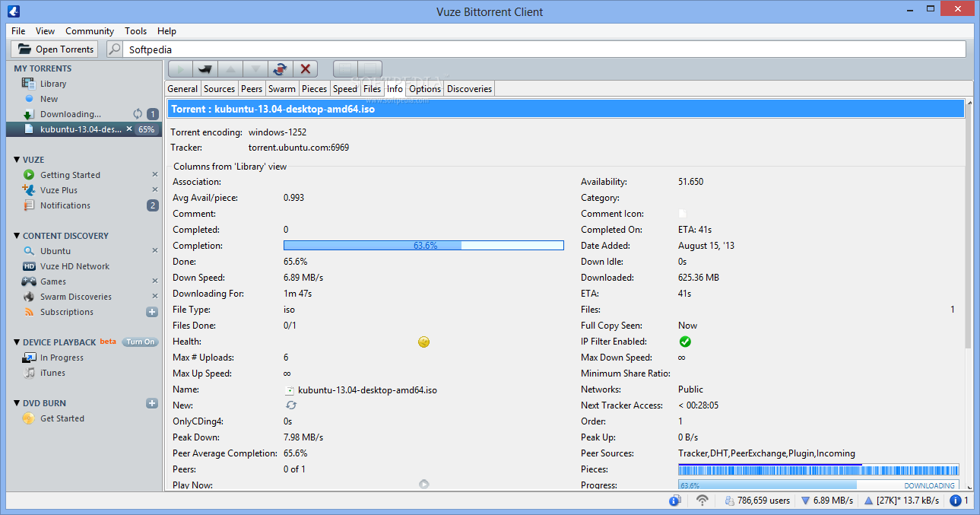Click the Open Torrents button
980x515 pixels.
pyautogui.click(x=54, y=49)
